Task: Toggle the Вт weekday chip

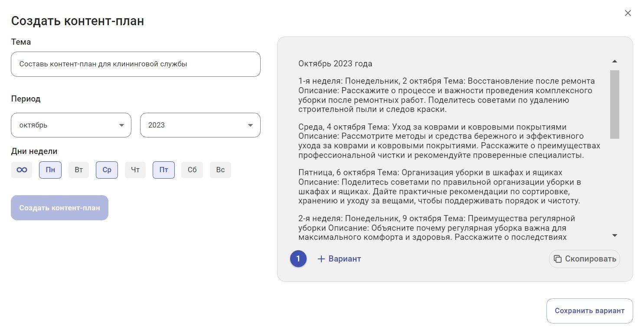Action: pyautogui.click(x=78, y=170)
